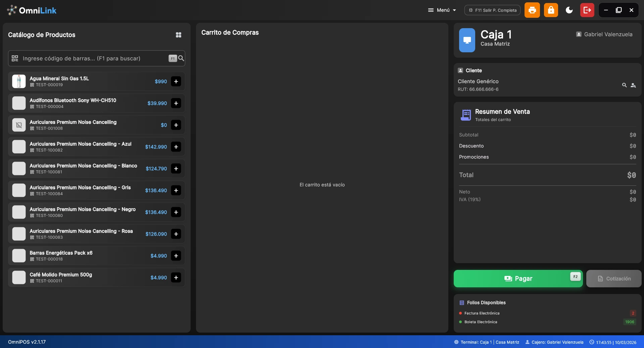The height and width of the screenshot is (348, 644).
Task: Switch catalog to grid view icon
Action: tap(179, 35)
